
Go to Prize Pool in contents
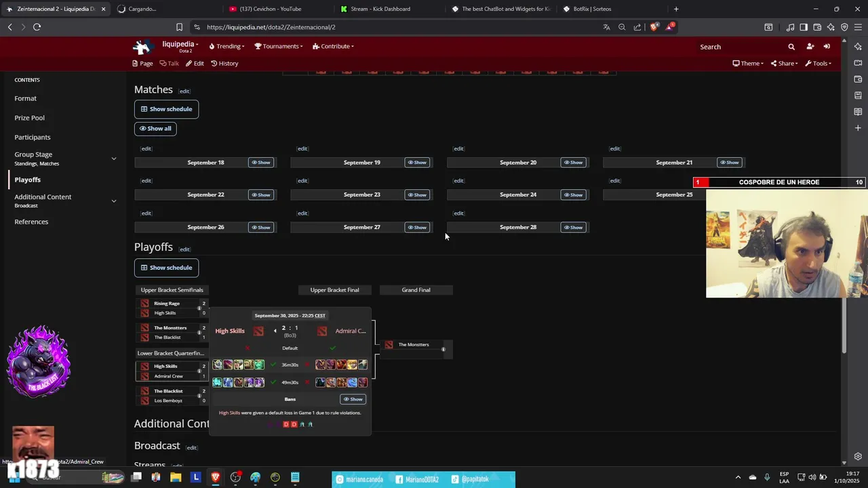30,118
